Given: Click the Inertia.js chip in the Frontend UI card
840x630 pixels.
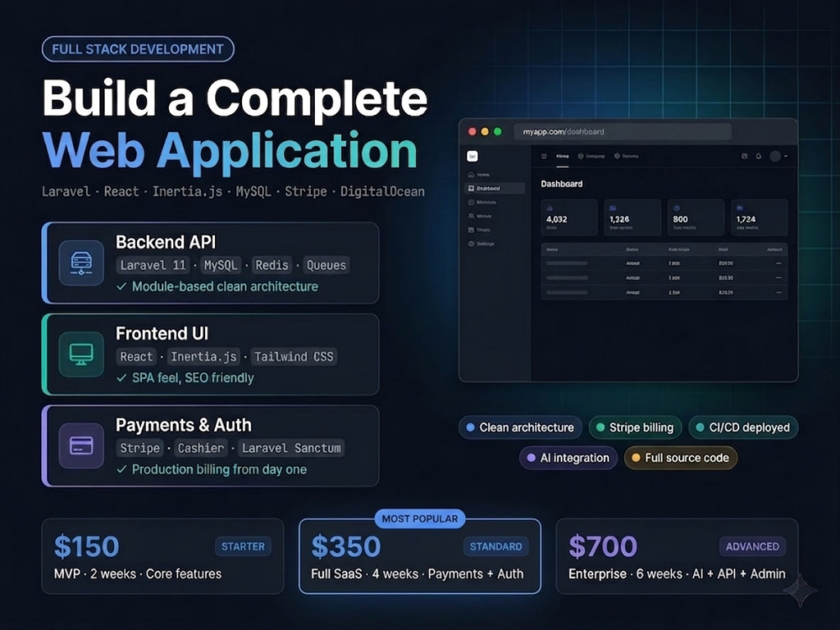Looking at the screenshot, I should (203, 357).
